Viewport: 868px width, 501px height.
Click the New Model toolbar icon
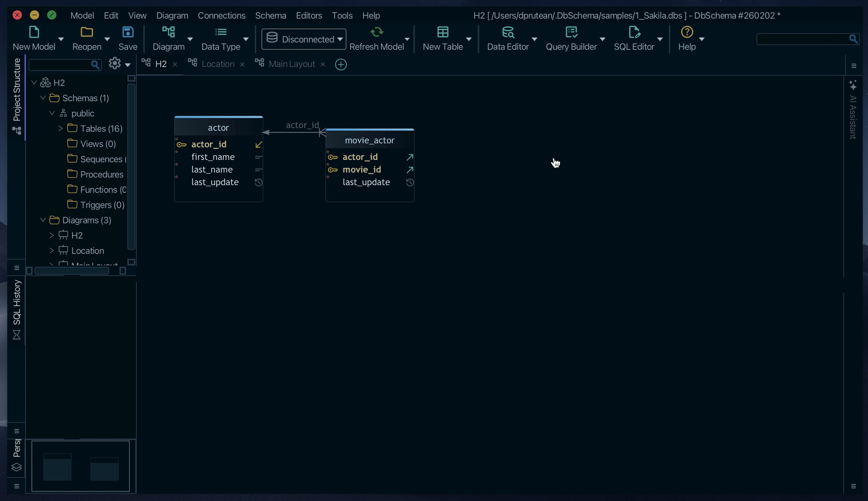pyautogui.click(x=34, y=33)
